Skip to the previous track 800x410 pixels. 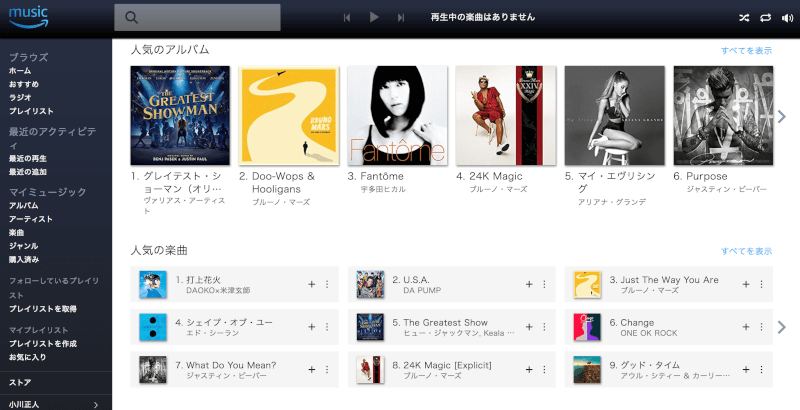tap(347, 18)
